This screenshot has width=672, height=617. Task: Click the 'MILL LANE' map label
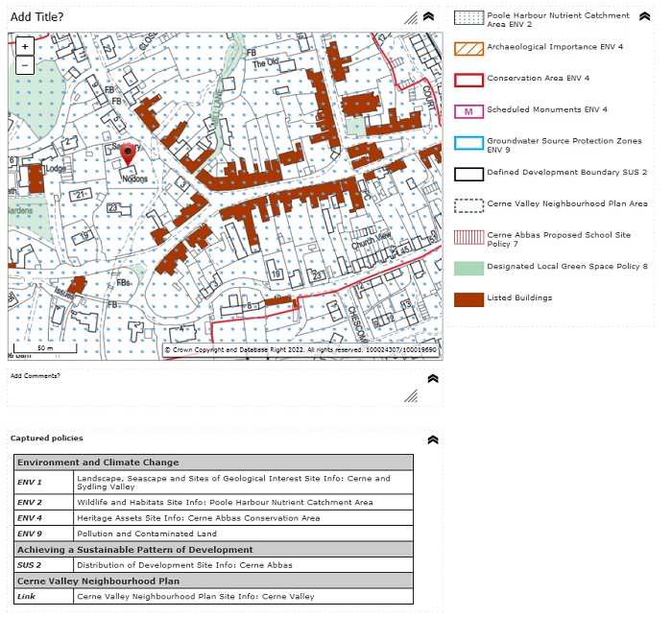pyautogui.click(x=218, y=107)
